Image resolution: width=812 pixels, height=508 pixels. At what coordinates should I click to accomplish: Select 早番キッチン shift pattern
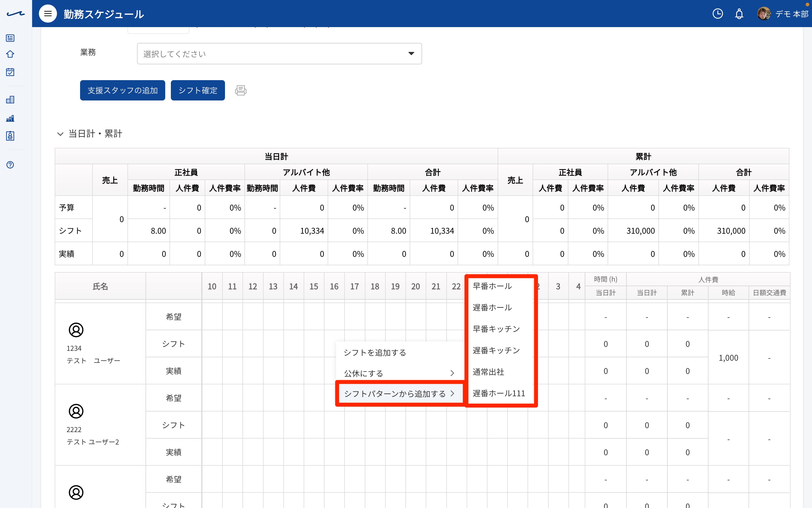pos(500,329)
